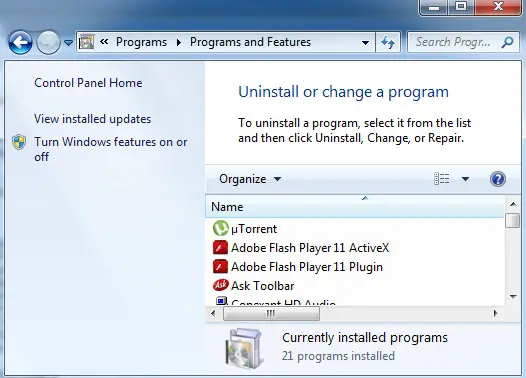526x378 pixels.
Task: Click the vertical scrollbar thumb
Action: pos(513,220)
